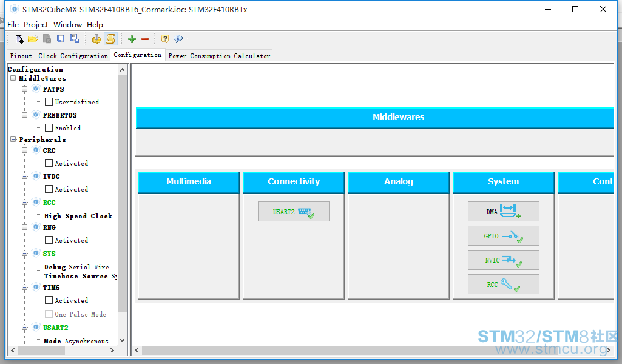The height and width of the screenshot is (364, 622).
Task: Collapse the SYS tree node
Action: point(25,254)
